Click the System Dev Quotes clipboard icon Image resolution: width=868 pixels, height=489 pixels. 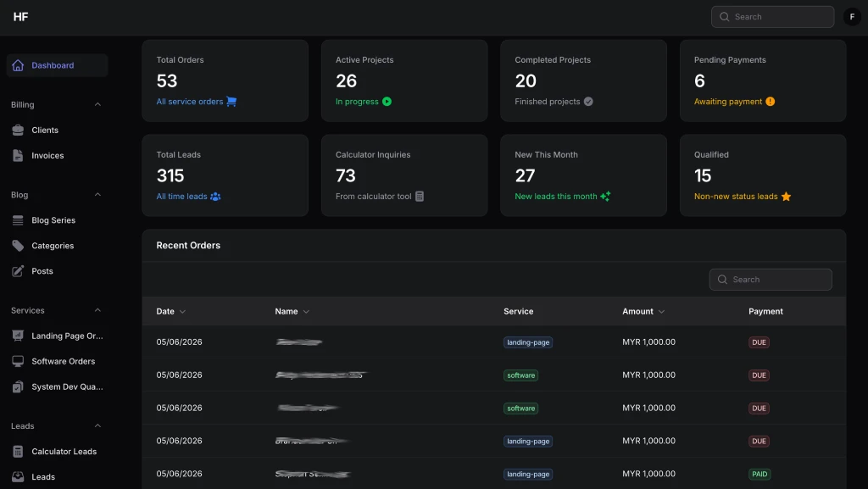[x=18, y=386]
